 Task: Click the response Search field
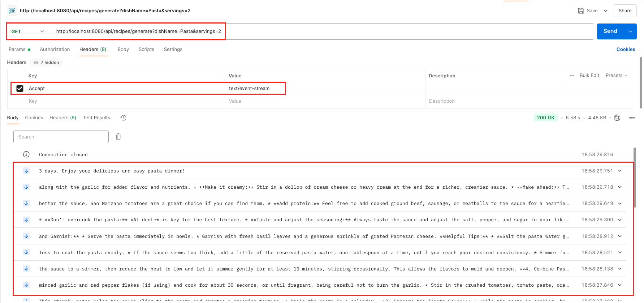61,137
